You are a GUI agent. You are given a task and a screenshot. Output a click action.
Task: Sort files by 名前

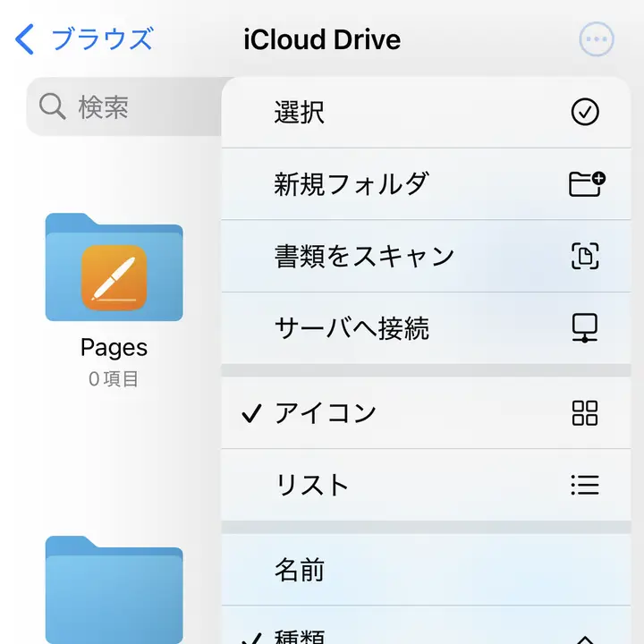point(300,569)
